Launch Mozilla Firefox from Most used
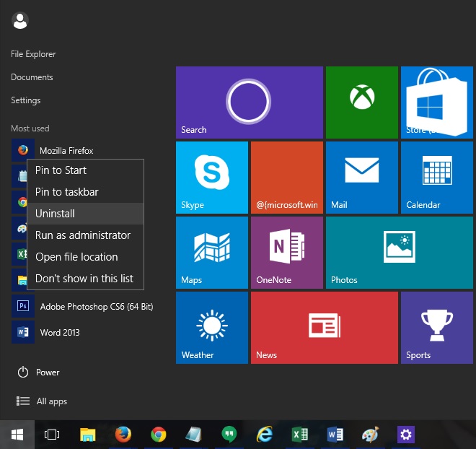 [52, 150]
